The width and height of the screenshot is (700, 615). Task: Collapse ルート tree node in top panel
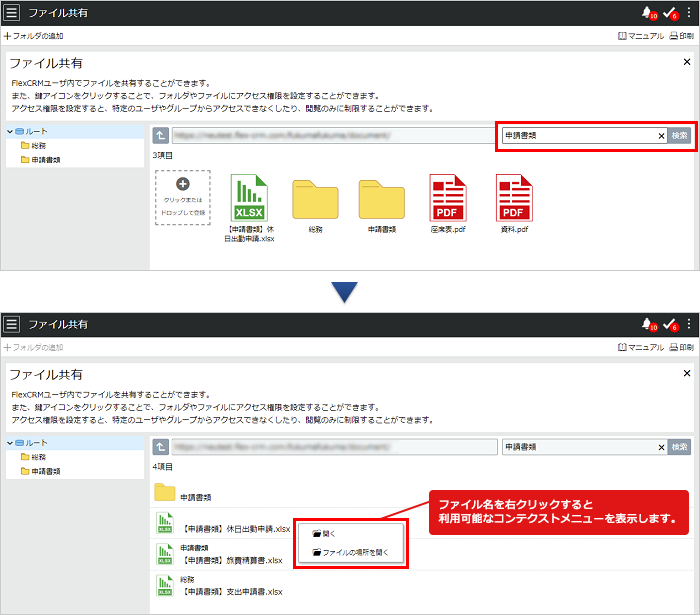coord(10,131)
